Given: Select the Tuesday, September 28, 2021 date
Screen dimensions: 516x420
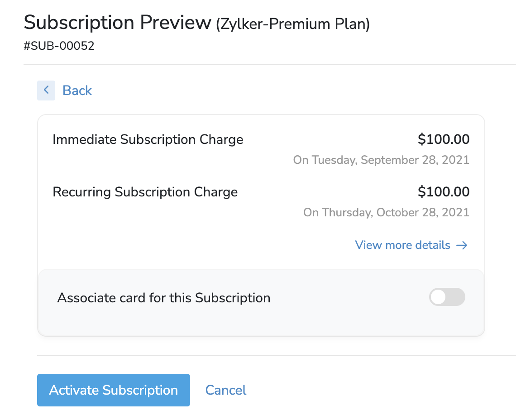Looking at the screenshot, I should coord(381,160).
